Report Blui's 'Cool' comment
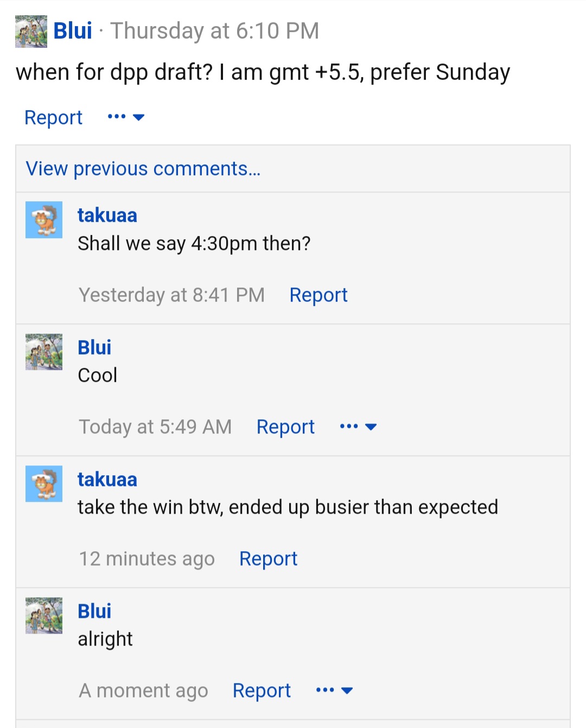 tap(285, 427)
